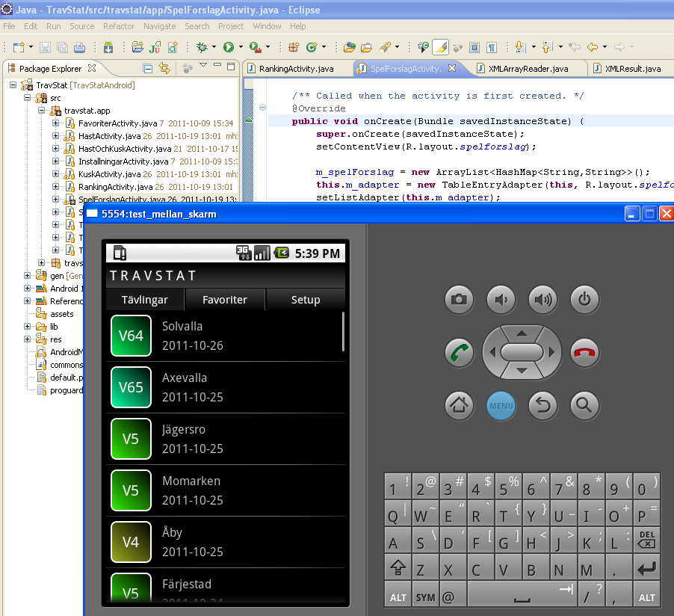
Task: Tap the red end-call button on emulator
Action: coord(584,353)
